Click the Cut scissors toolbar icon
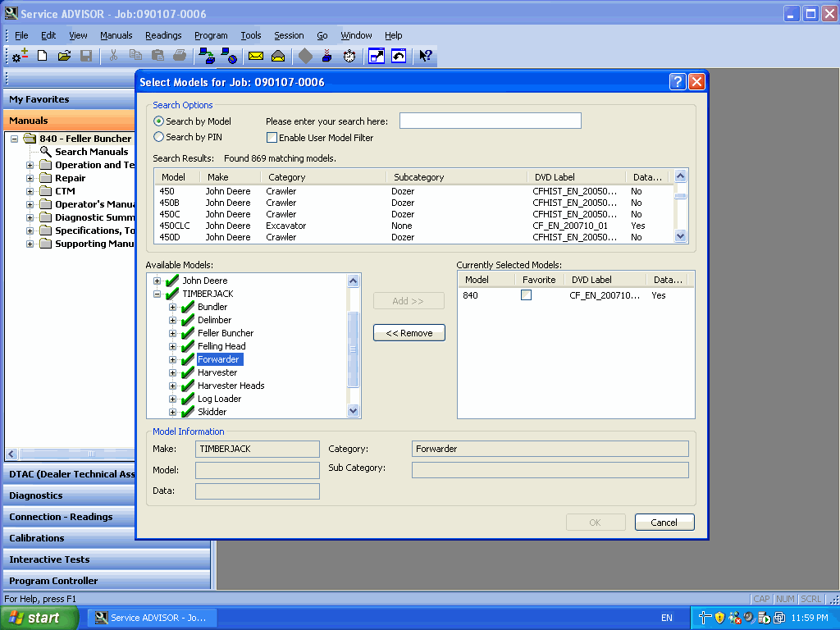Screen dimensions: 840x630 (x=112, y=56)
